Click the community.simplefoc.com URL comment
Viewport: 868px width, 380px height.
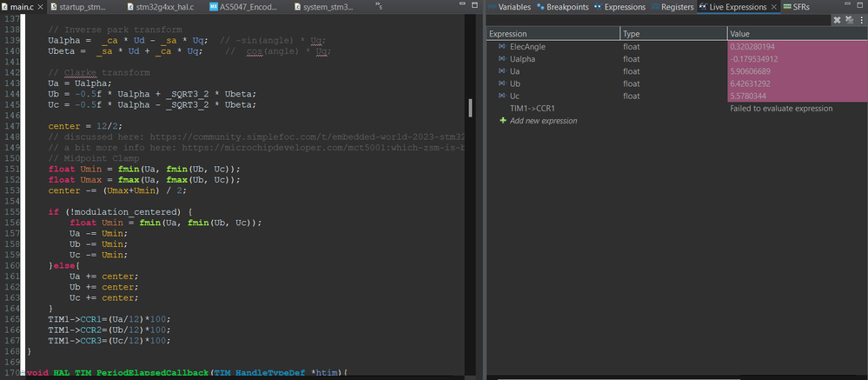[255, 137]
